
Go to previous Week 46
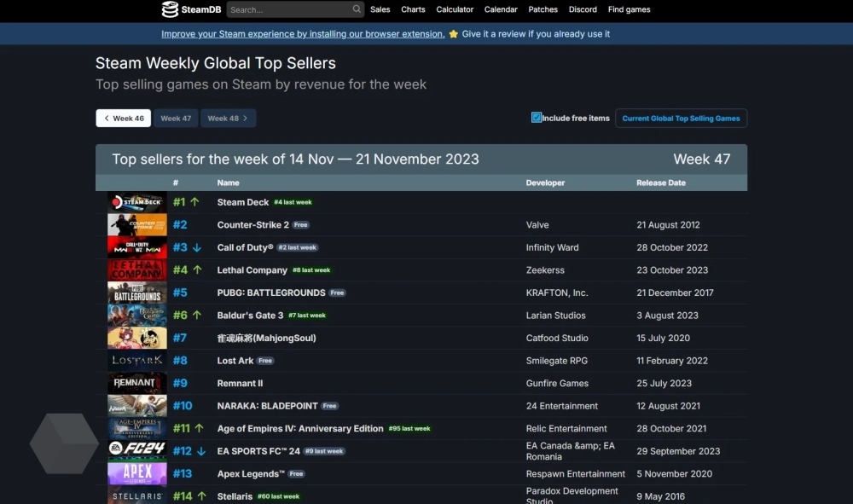click(x=123, y=119)
